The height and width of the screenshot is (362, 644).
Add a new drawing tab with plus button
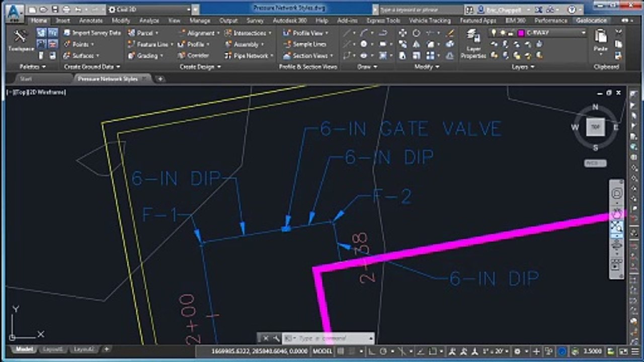[160, 79]
